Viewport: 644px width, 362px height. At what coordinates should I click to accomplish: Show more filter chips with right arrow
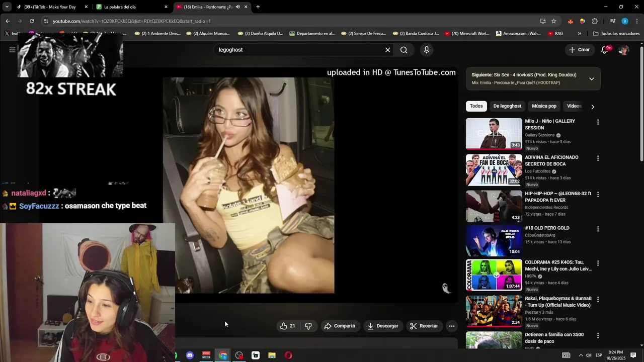tap(592, 107)
